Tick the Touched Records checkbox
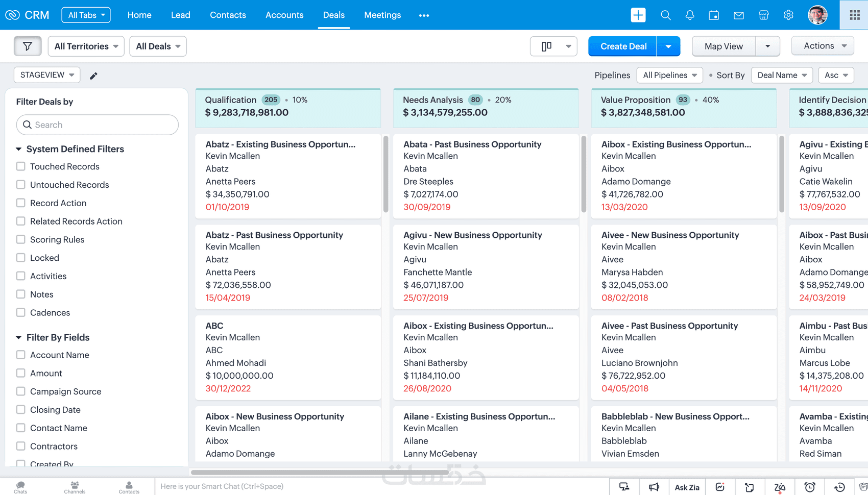 click(21, 166)
